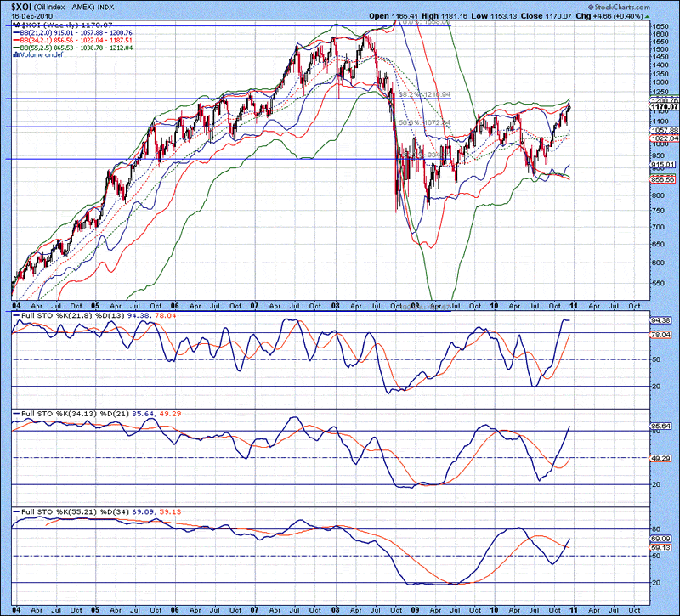The height and width of the screenshot is (616, 680).
Task: Click the 1170.07 current price tag on axis
Action: pyautogui.click(x=665, y=107)
